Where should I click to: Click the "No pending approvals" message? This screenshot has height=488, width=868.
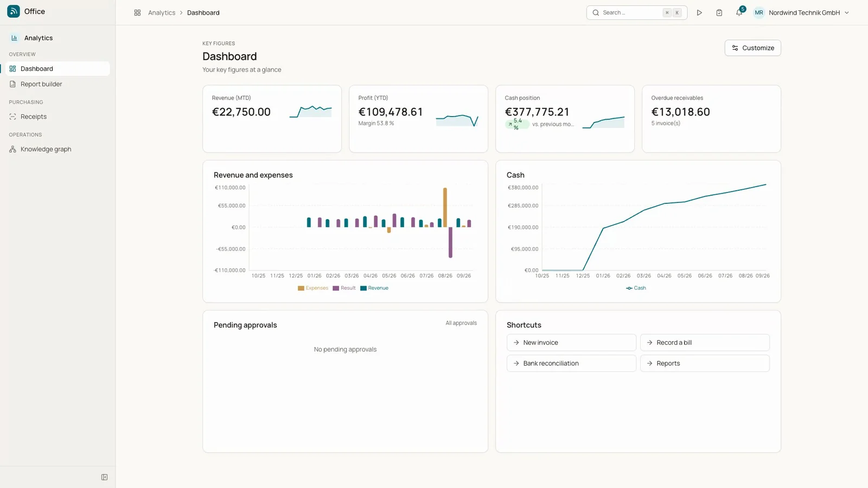(x=345, y=350)
